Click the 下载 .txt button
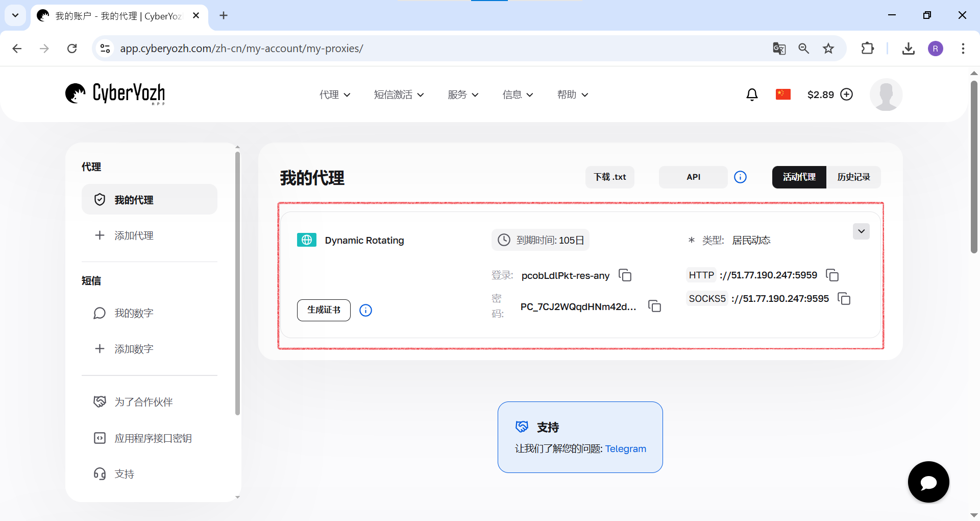The image size is (980, 521). point(609,177)
